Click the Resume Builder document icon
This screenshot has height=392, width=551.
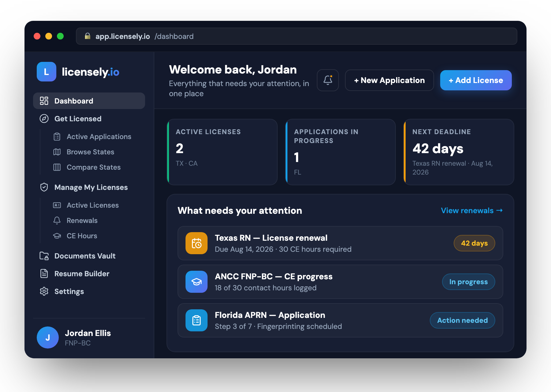pos(44,273)
